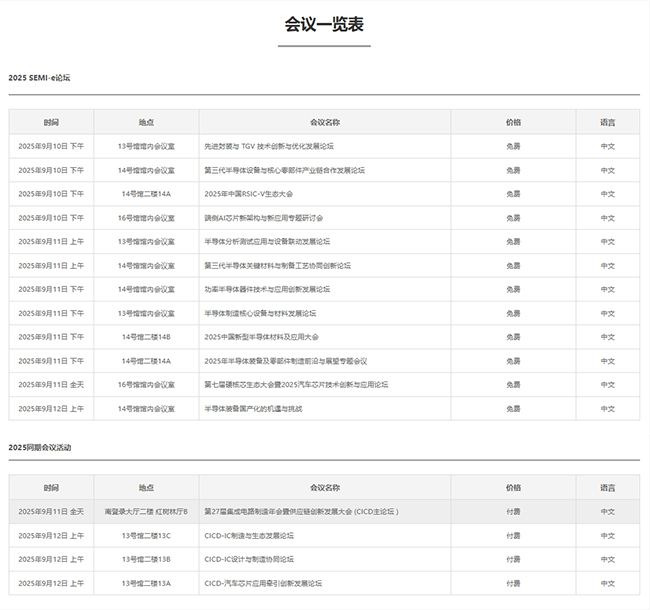Click 时间 header in the 同期会议活动 table
The width and height of the screenshot is (650, 610).
click(x=51, y=488)
